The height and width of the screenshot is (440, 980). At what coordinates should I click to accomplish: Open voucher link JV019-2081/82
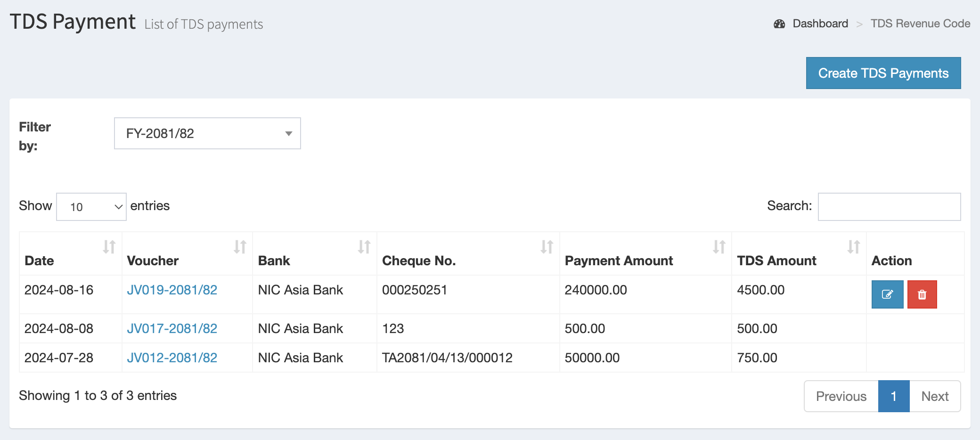coord(172,290)
